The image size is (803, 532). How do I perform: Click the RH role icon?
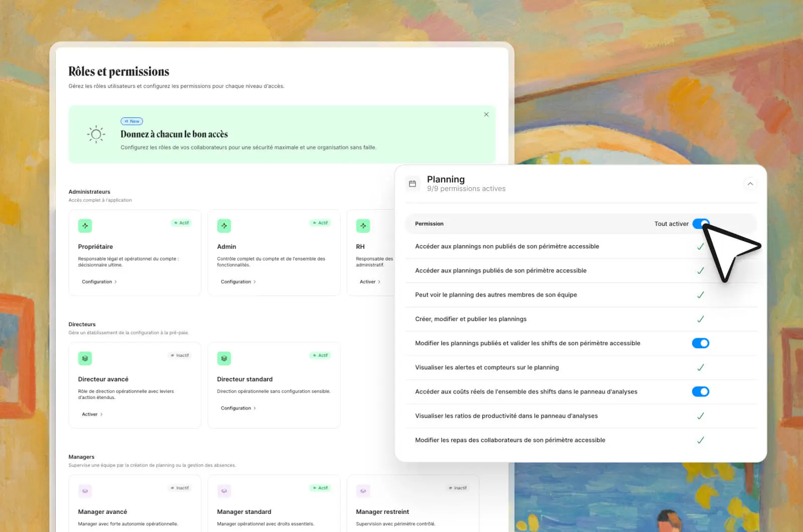click(363, 226)
